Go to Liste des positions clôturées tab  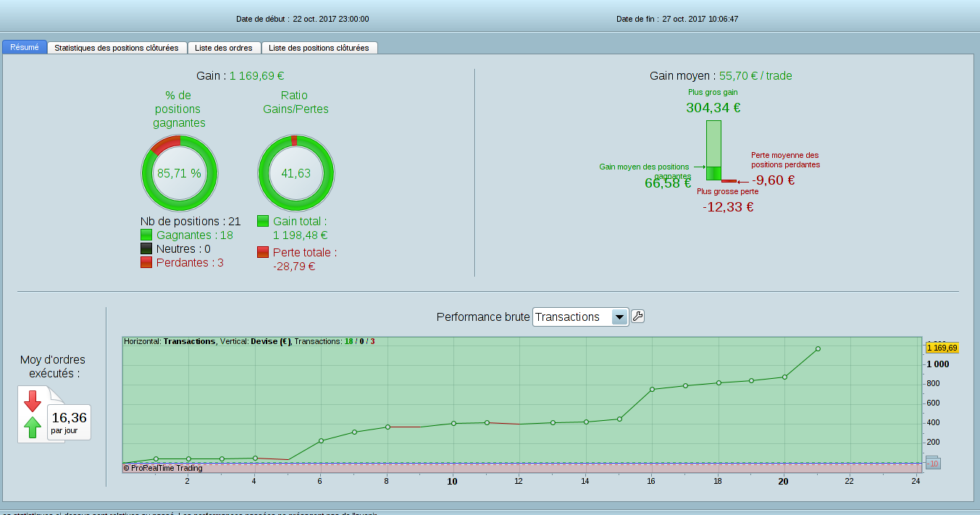[319, 48]
